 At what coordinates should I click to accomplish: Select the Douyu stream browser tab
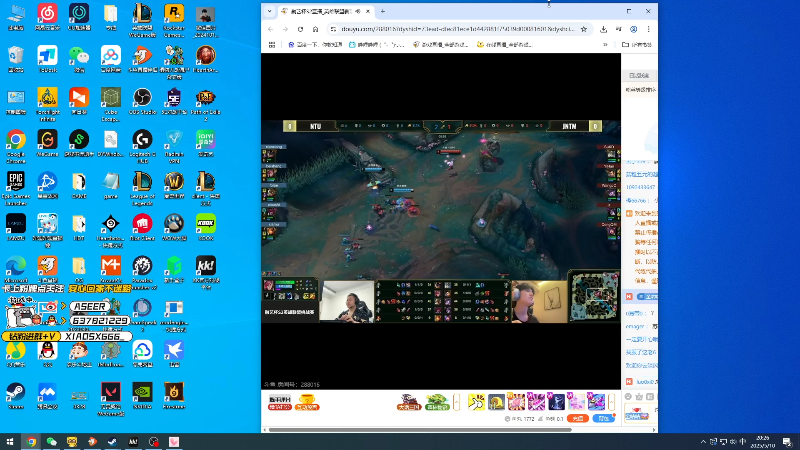(x=324, y=11)
